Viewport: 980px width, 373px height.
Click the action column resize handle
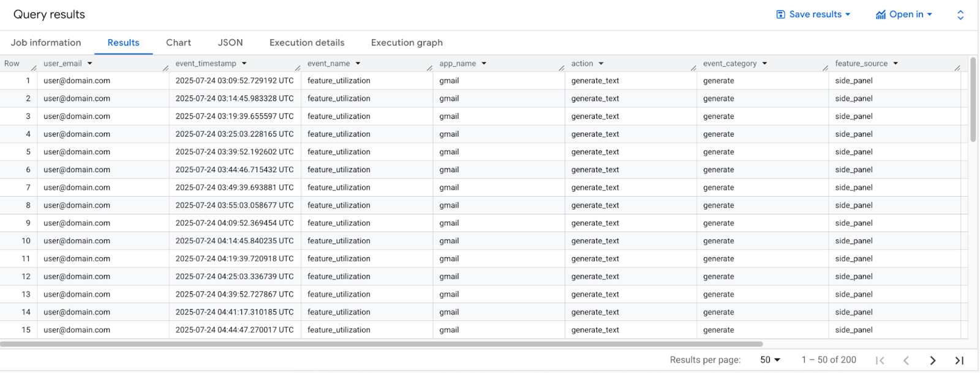[693, 67]
